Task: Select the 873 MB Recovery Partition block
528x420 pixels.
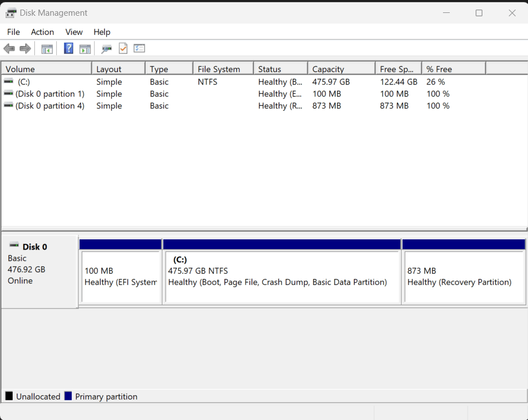Action: point(464,272)
